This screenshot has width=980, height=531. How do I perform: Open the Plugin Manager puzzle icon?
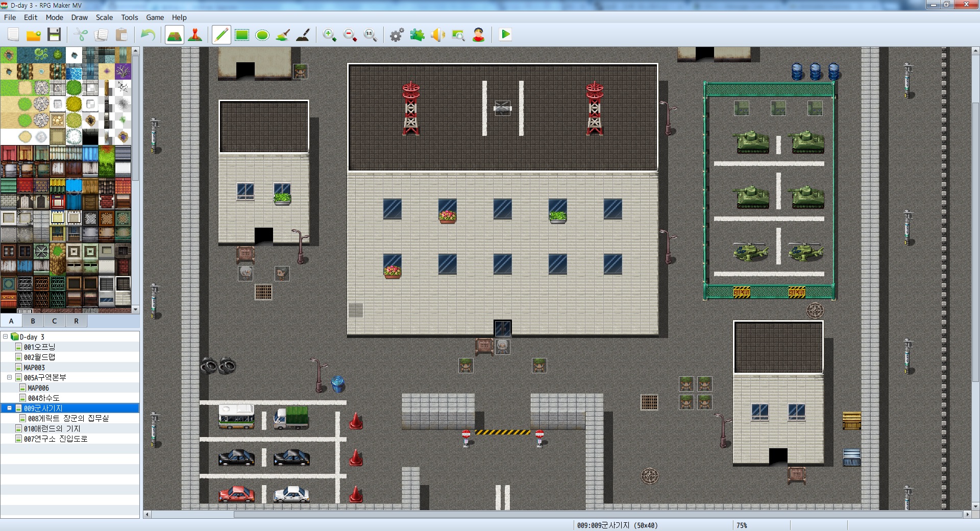pyautogui.click(x=418, y=35)
